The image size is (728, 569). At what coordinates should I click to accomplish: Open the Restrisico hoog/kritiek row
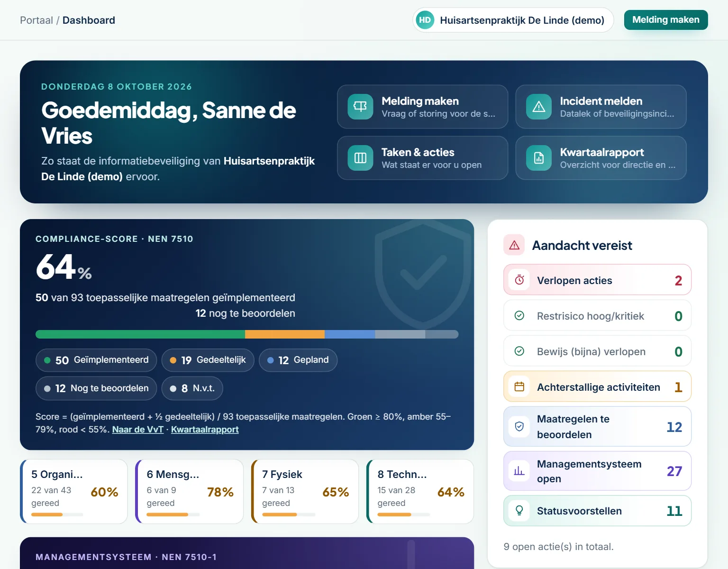coord(597,315)
